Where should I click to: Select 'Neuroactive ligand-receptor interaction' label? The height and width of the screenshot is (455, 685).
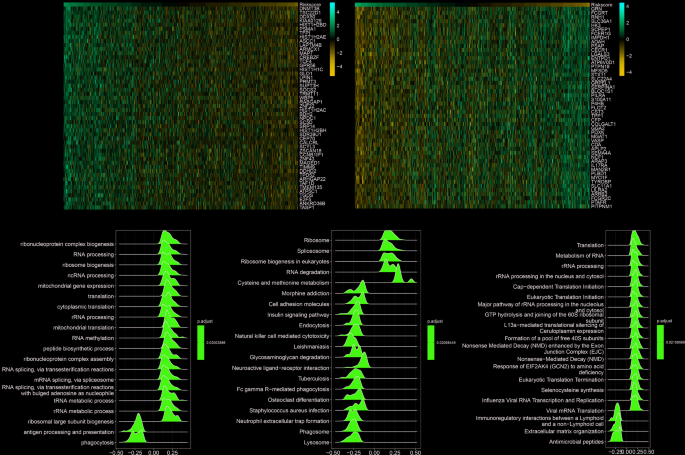coord(281,368)
